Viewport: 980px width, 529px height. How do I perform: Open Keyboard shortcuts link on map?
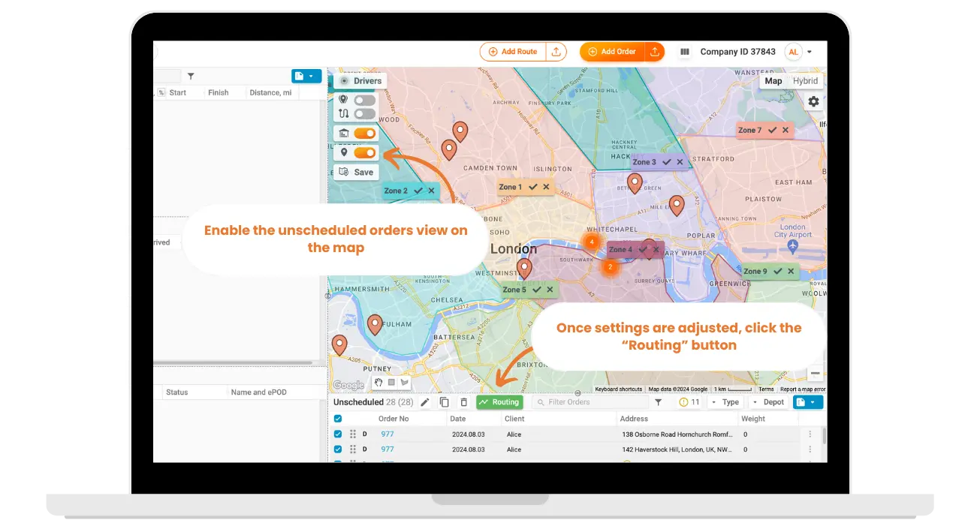[619, 389]
